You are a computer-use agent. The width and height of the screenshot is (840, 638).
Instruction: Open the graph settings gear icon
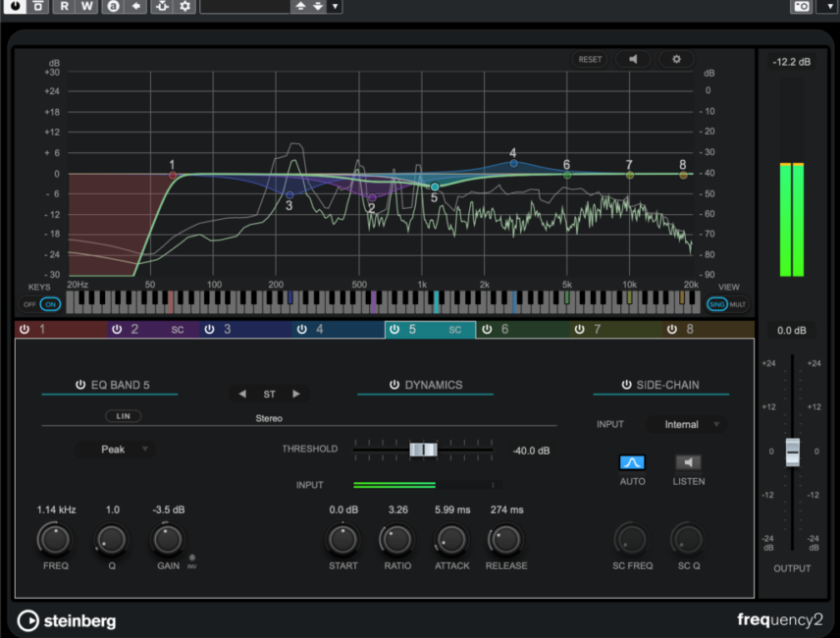(676, 60)
